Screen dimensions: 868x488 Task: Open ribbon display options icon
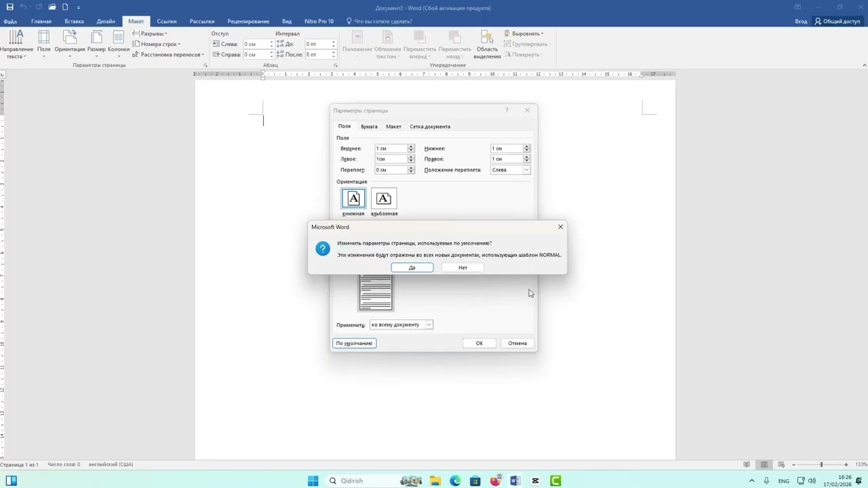pyautogui.click(x=797, y=7)
